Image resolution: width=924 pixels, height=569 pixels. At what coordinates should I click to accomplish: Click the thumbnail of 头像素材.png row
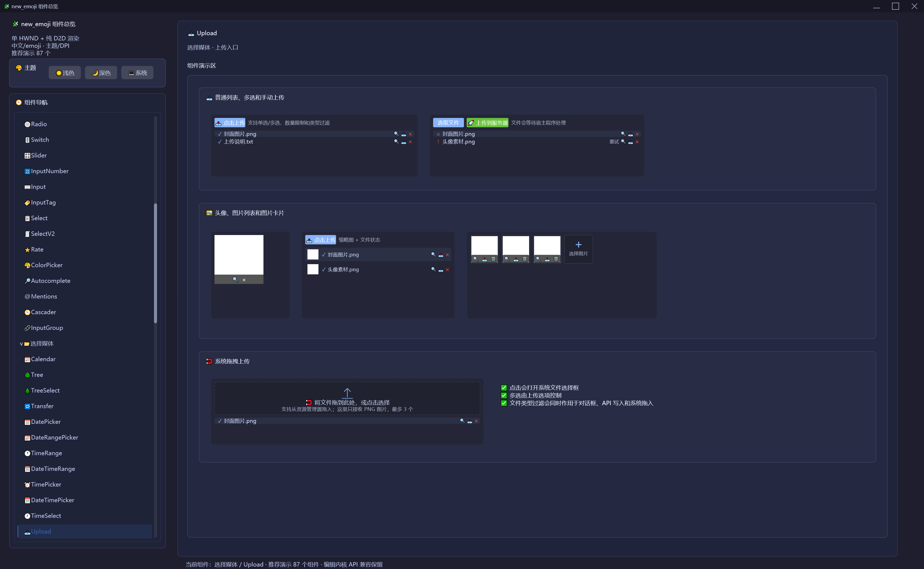coord(313,269)
